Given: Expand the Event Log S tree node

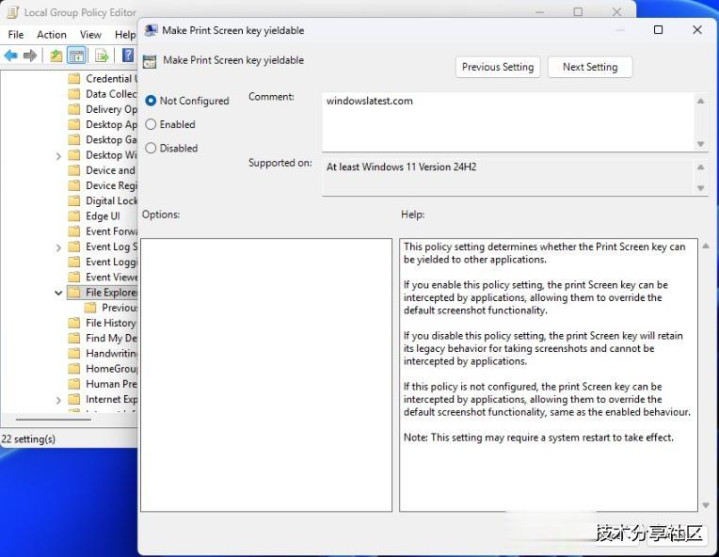Looking at the screenshot, I should (x=58, y=248).
